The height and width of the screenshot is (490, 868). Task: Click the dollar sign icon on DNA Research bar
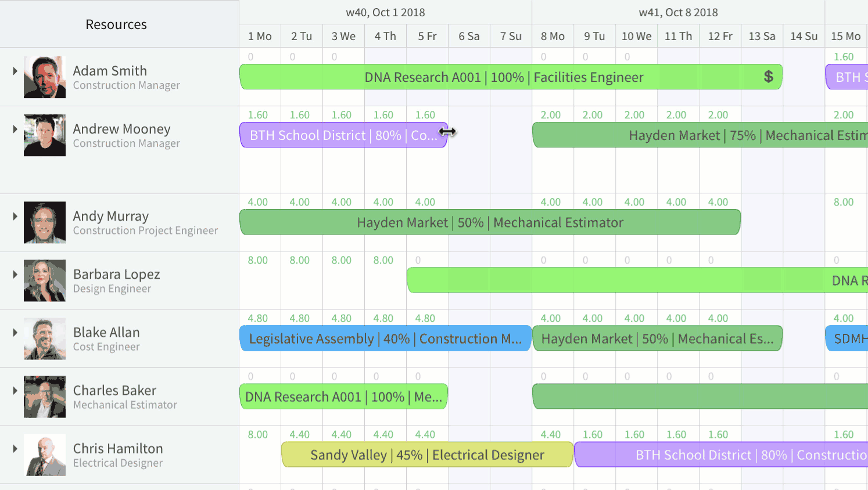(768, 77)
